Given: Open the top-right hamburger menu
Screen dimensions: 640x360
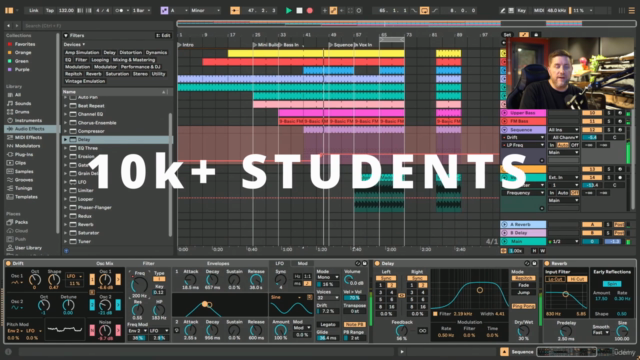Looking at the screenshot, I should click(x=631, y=11).
